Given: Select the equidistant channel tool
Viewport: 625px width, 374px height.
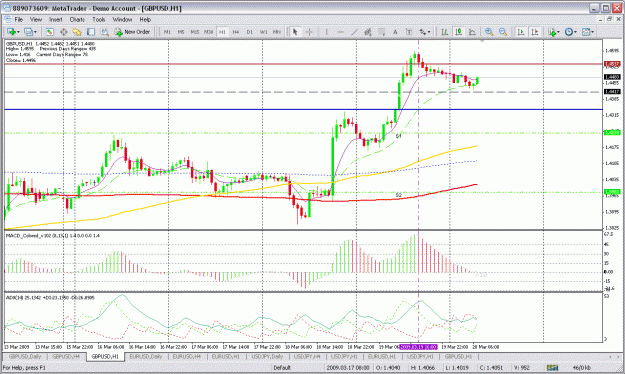Looking at the screenshot, I should click(x=368, y=32).
